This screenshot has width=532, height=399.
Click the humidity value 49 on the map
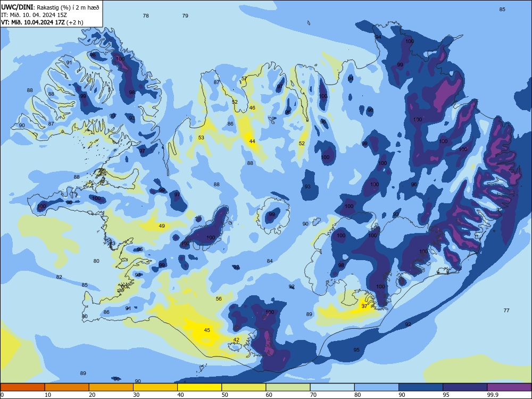[162, 226]
